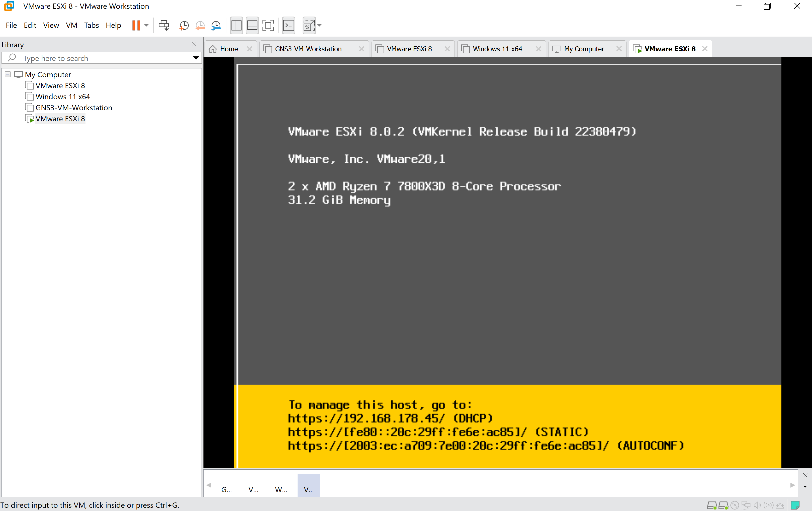The height and width of the screenshot is (511, 812).
Task: Click the CD/DVD drive status icon
Action: click(x=735, y=505)
